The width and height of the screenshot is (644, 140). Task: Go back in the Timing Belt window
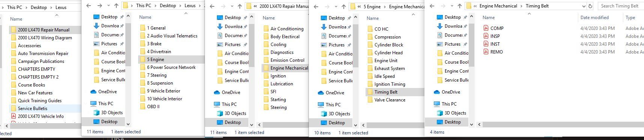pyautogui.click(x=432, y=6)
